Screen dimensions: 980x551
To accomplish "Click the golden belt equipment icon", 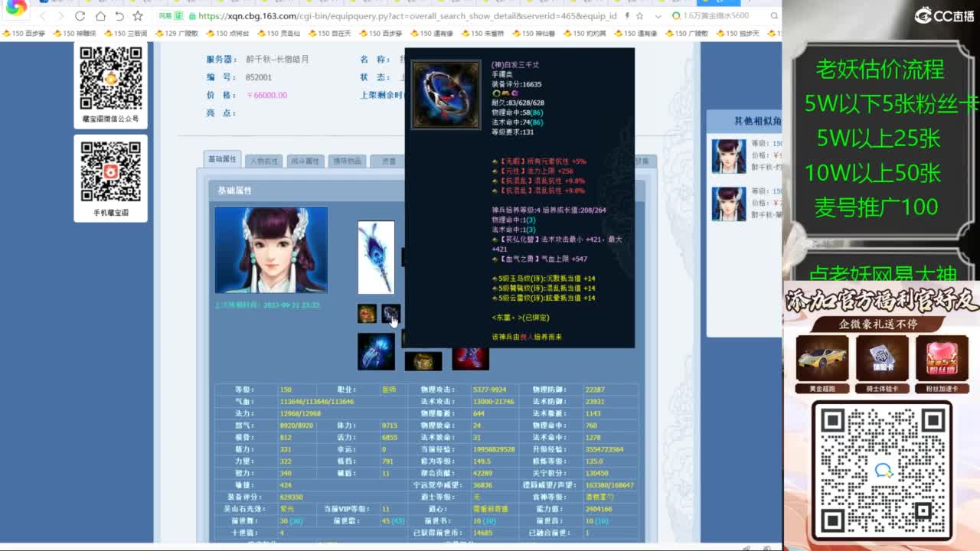I will pos(423,361).
